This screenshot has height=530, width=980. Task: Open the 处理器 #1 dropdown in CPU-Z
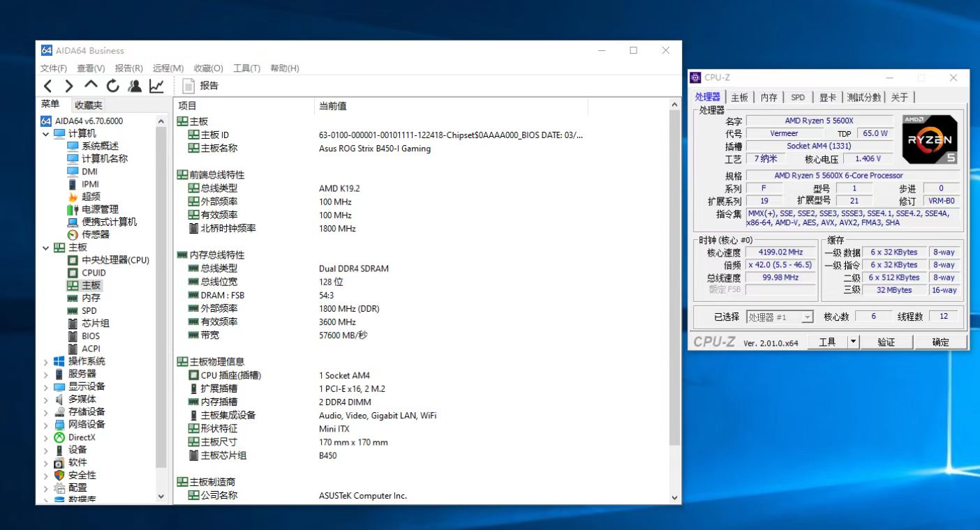tap(780, 317)
